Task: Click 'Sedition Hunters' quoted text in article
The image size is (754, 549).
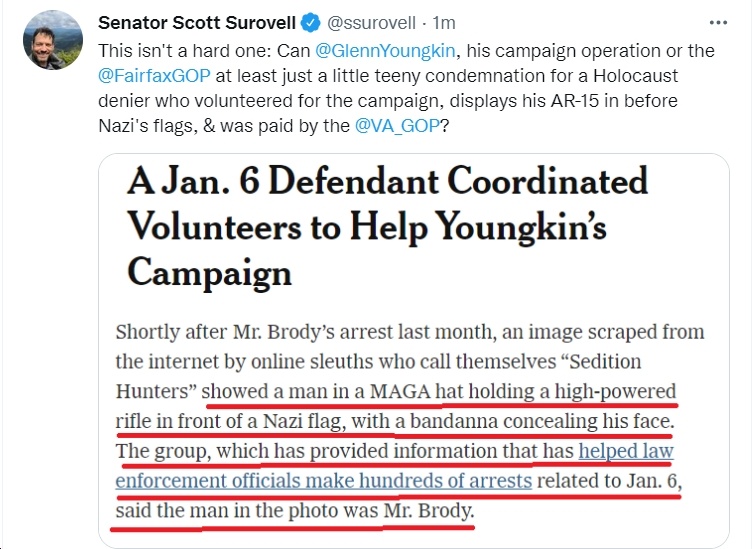Action: coord(379,376)
